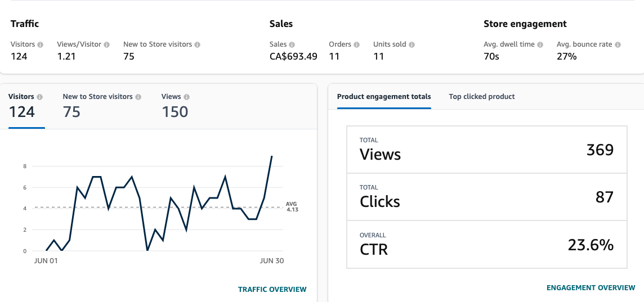Open the Product engagement totals tab
The height and width of the screenshot is (302, 644).
(x=384, y=97)
